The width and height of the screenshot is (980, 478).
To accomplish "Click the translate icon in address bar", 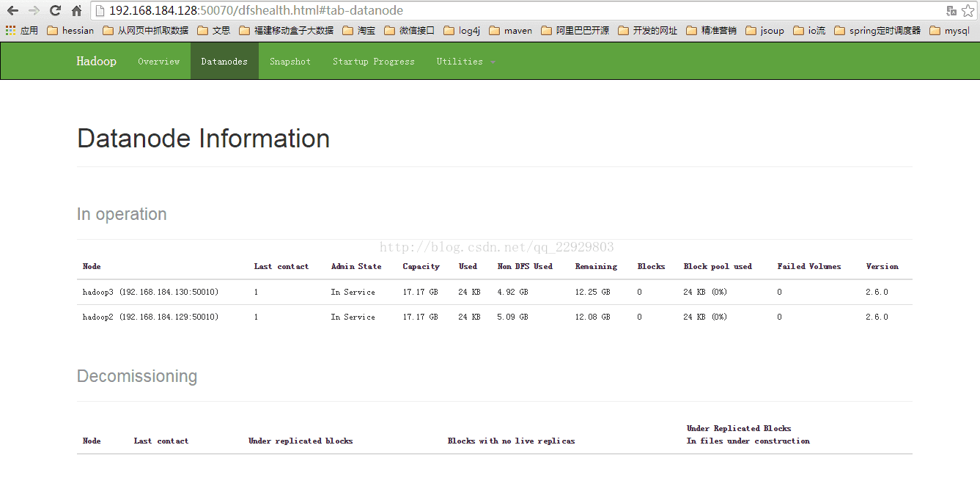I will click(x=951, y=11).
